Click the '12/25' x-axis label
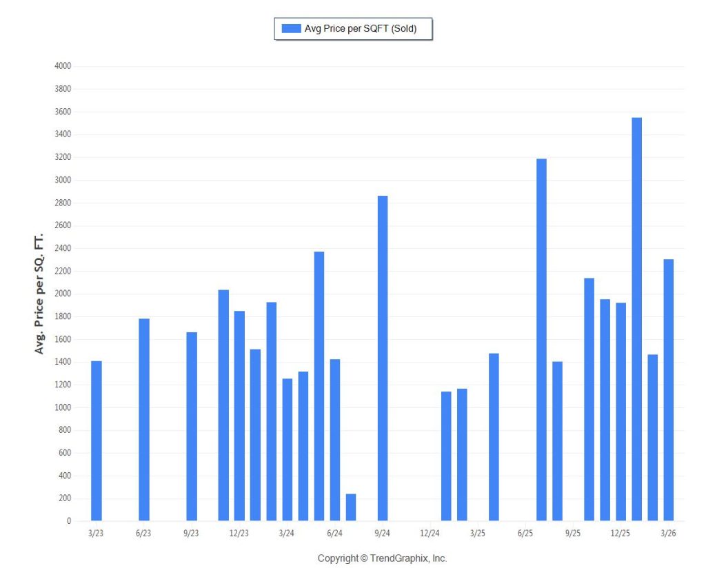The width and height of the screenshot is (706, 588). [621, 533]
